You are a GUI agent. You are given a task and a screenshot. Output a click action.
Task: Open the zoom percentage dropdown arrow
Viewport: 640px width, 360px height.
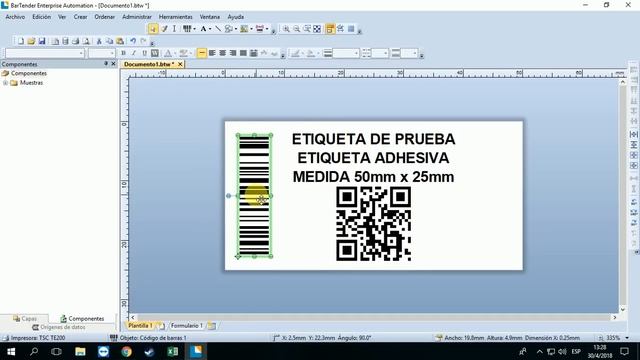(627, 338)
